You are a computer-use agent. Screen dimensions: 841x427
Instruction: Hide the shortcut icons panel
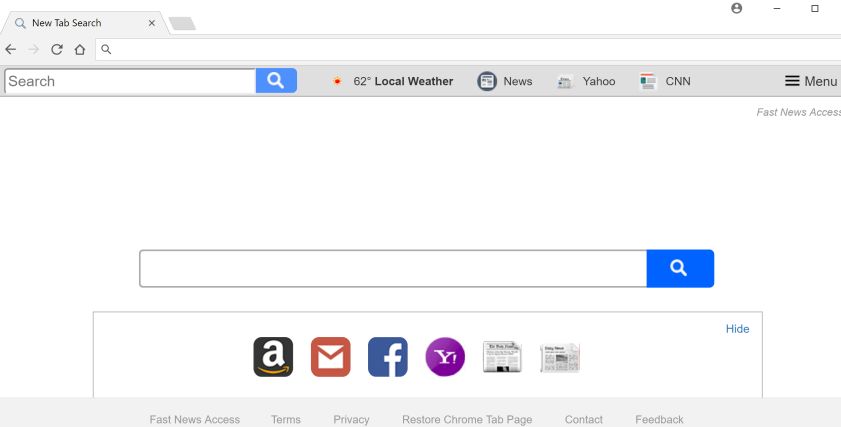coord(737,329)
